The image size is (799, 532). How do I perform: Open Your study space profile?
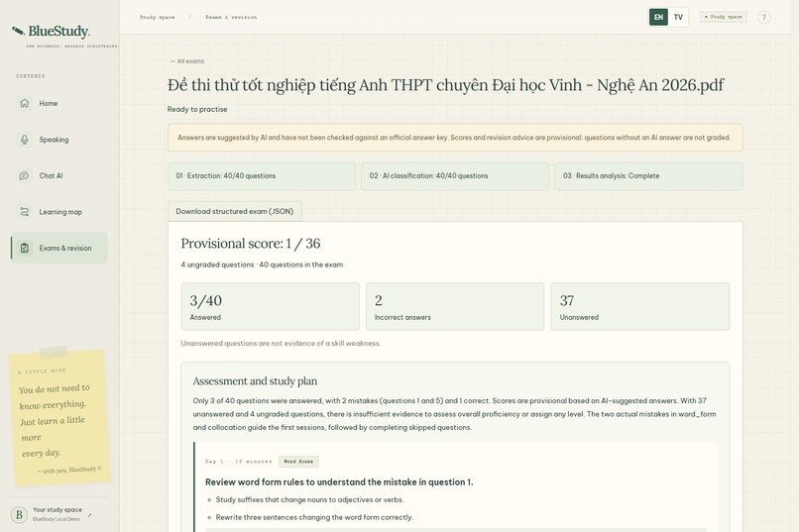click(x=59, y=514)
